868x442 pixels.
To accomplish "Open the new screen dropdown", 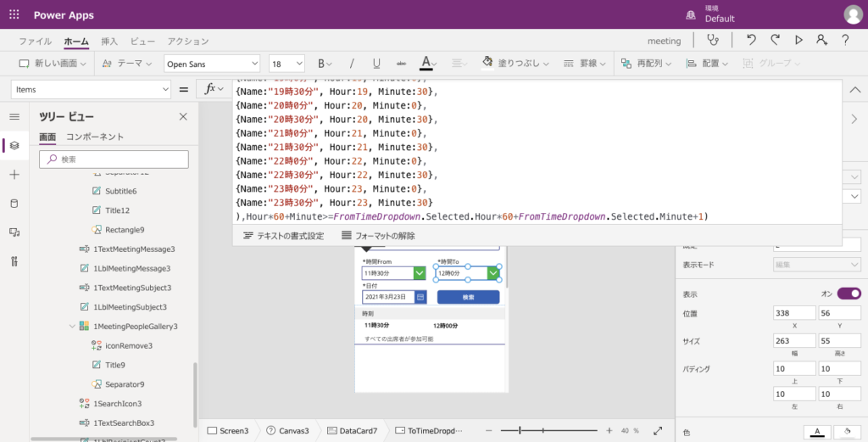I will pos(84,64).
